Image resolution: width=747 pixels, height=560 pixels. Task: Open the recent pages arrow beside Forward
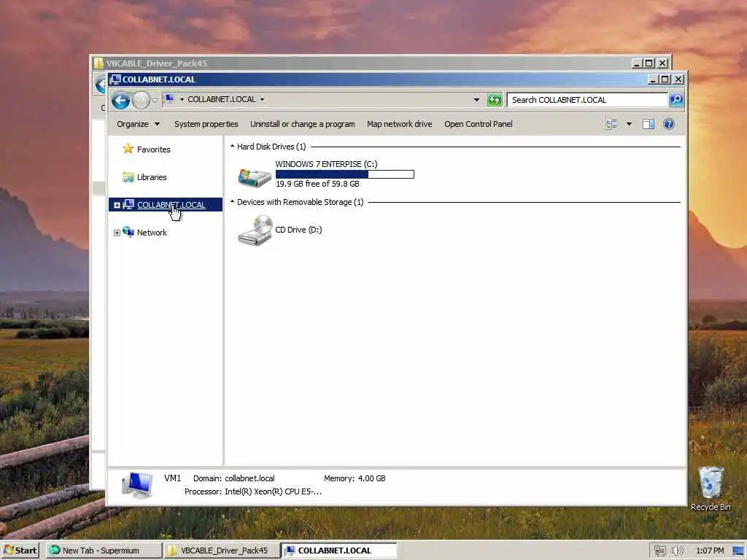pos(155,101)
